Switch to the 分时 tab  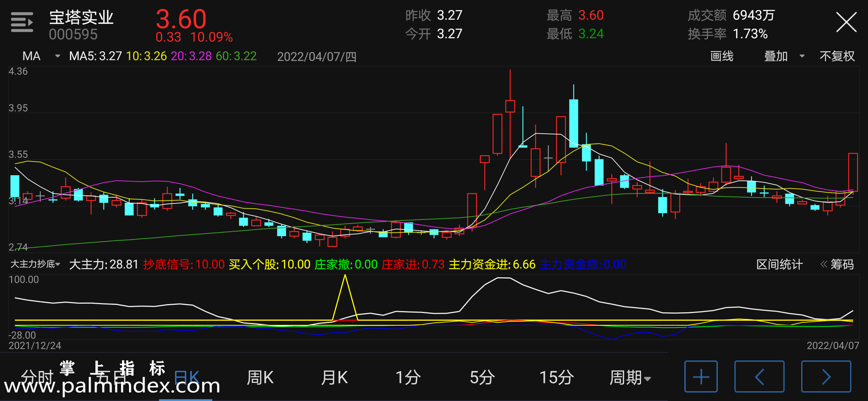37,378
